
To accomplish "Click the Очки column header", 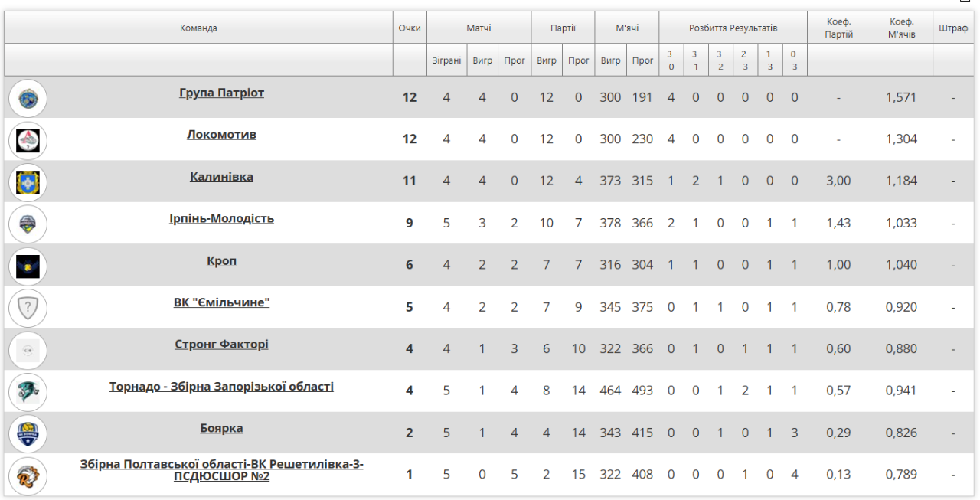I will tap(410, 28).
